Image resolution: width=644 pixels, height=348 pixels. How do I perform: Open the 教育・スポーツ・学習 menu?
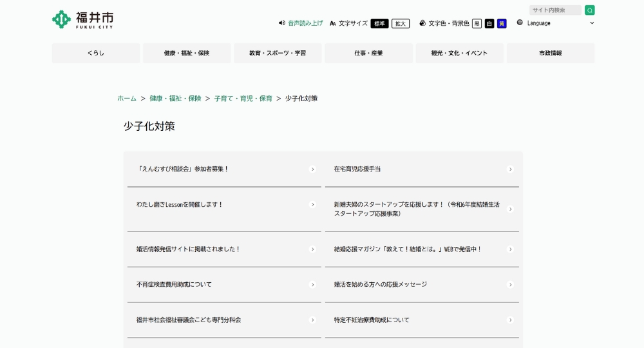[x=278, y=53]
